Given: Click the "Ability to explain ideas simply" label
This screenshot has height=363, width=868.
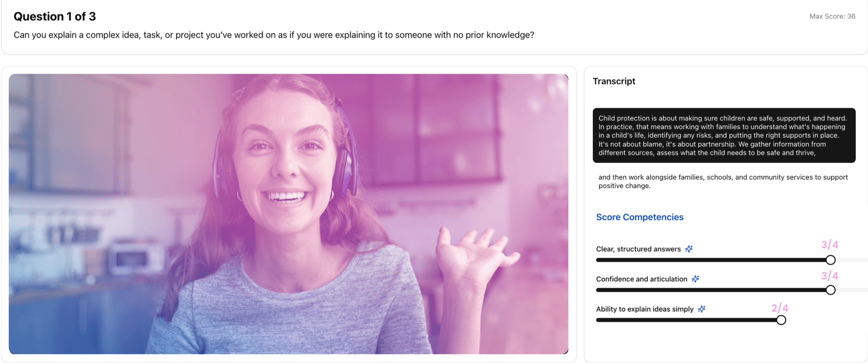Looking at the screenshot, I should [x=644, y=309].
